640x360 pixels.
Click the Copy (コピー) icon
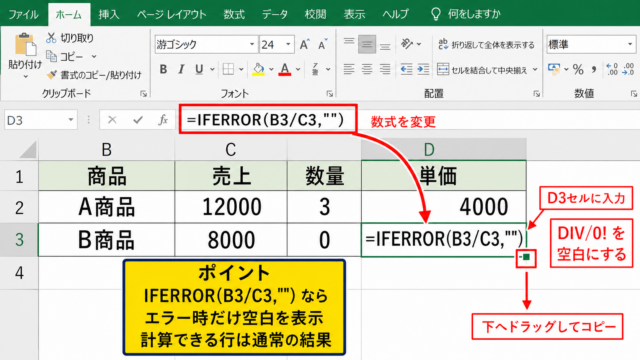51,56
